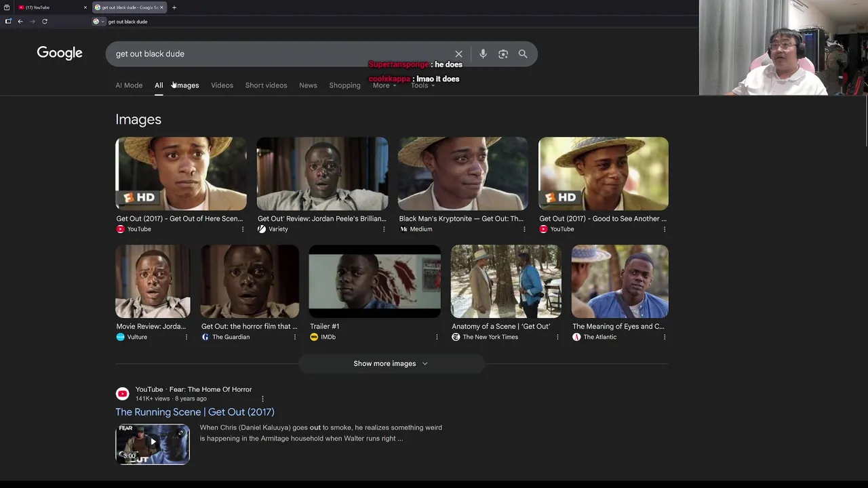Image resolution: width=868 pixels, height=488 pixels.
Task: Click the address bar URL text
Action: click(x=127, y=22)
